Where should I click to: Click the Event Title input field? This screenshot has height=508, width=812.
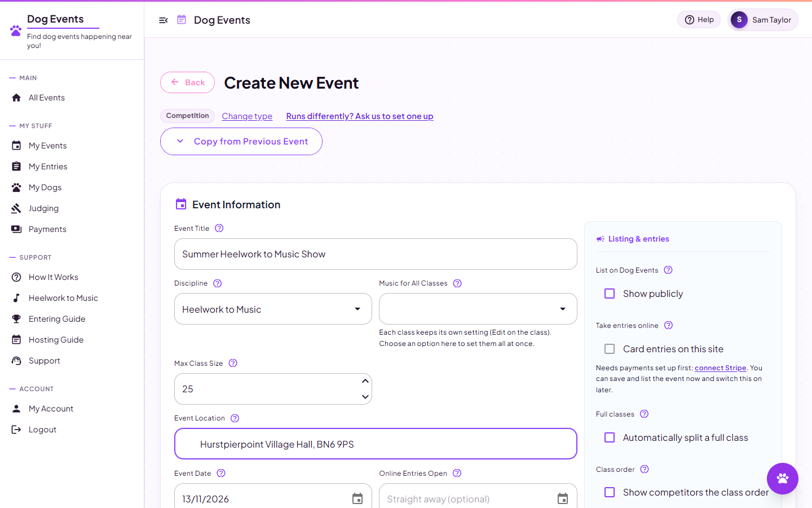point(376,254)
